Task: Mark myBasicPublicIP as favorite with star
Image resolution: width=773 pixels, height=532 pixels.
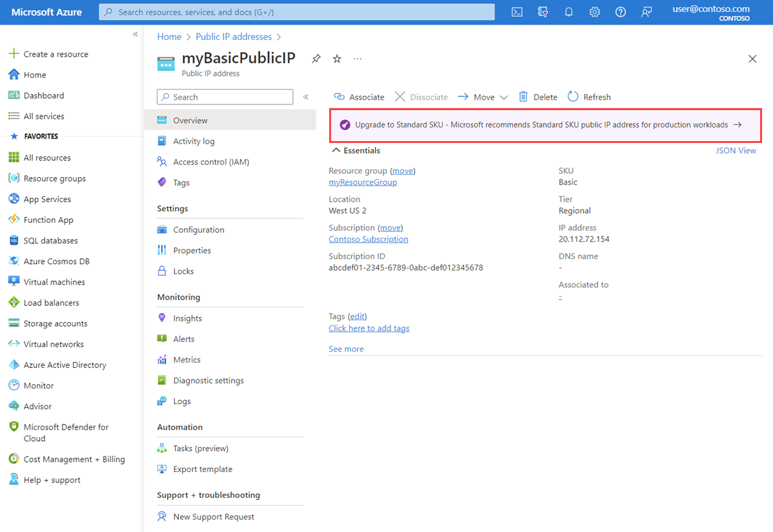Action: (x=337, y=59)
